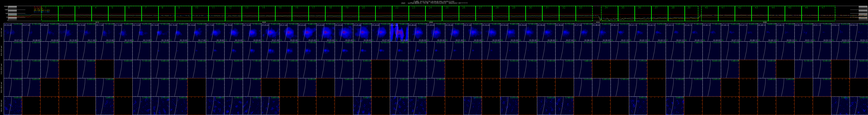
Task: Click the 10000 y-axis label of light curve
Action: (6, 6)
